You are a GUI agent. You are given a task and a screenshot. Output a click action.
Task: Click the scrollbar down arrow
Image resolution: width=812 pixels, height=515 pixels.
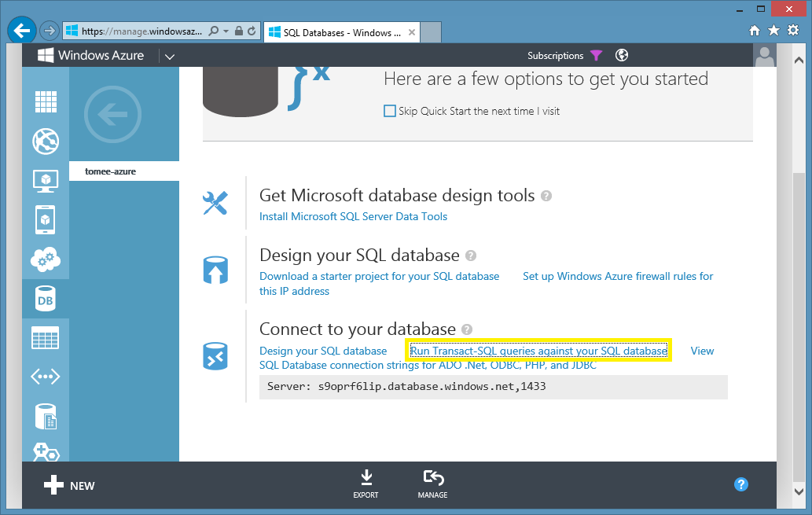tap(799, 491)
